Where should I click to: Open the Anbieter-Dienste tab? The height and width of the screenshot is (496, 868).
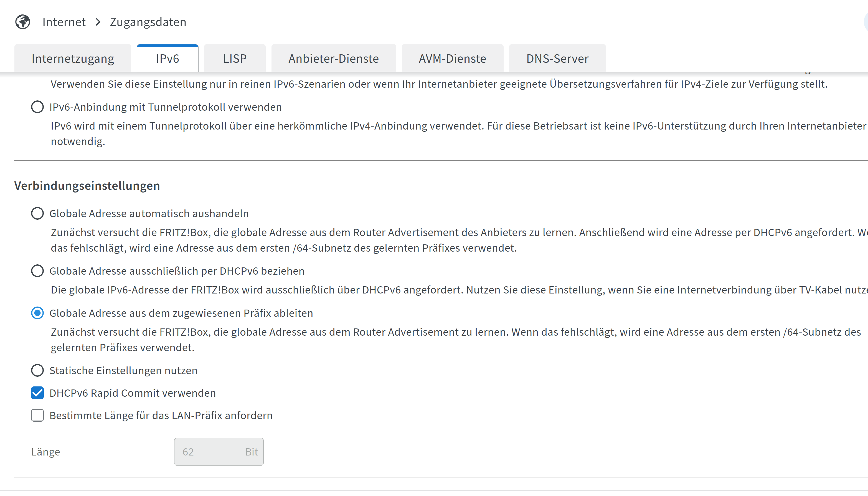[x=333, y=59]
